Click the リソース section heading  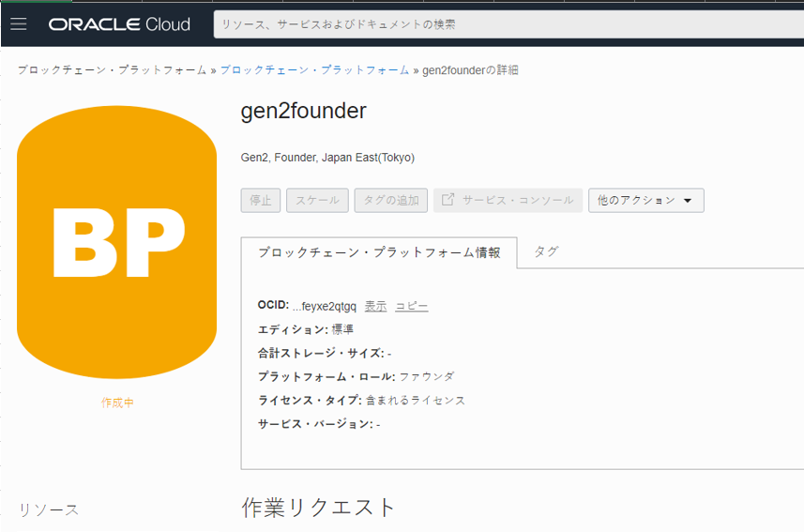pyautogui.click(x=49, y=509)
